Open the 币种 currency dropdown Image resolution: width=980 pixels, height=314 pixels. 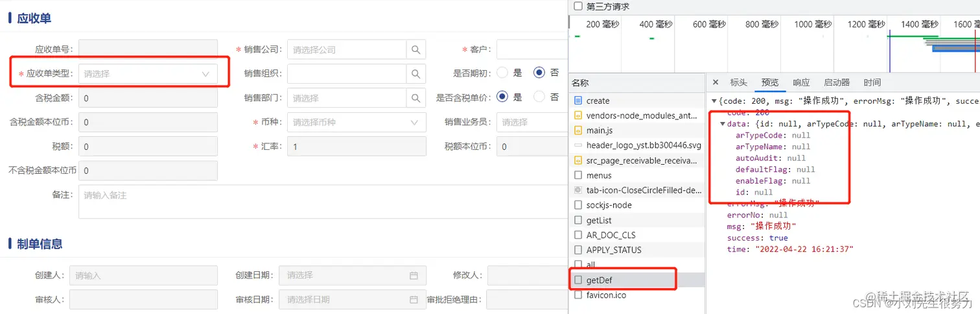tap(356, 122)
